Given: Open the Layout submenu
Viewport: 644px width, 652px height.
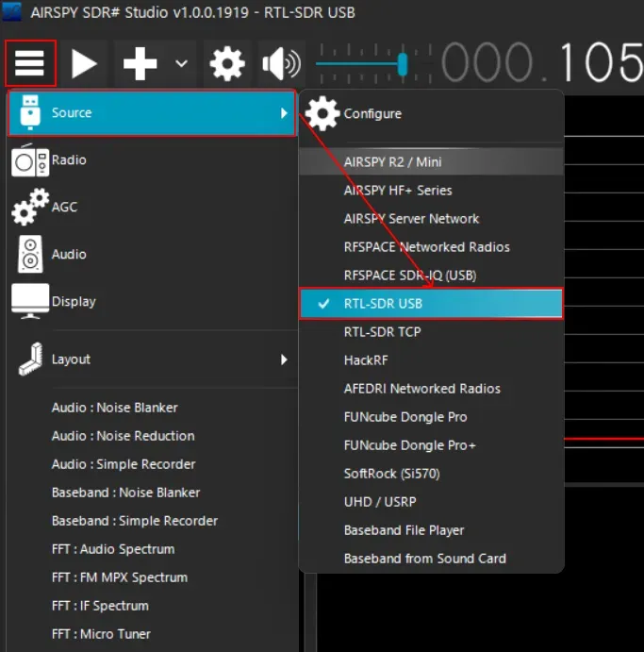Looking at the screenshot, I should 152,359.
